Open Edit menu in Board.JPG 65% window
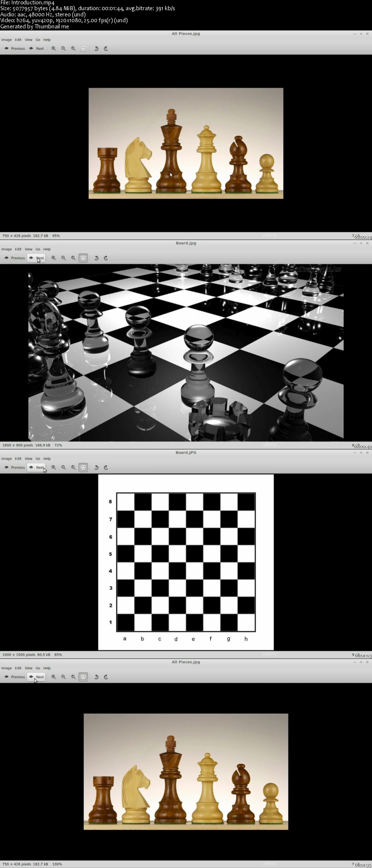This screenshot has height=868, width=372. click(18, 459)
